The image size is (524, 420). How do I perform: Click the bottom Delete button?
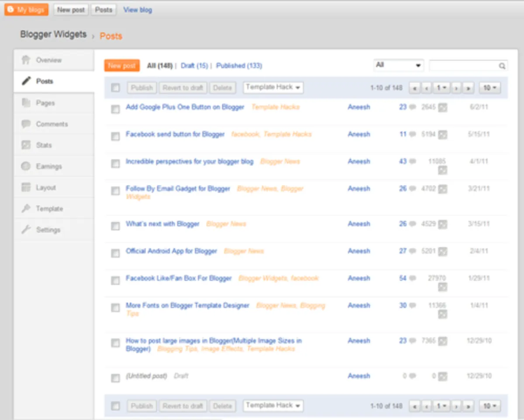[222, 406]
